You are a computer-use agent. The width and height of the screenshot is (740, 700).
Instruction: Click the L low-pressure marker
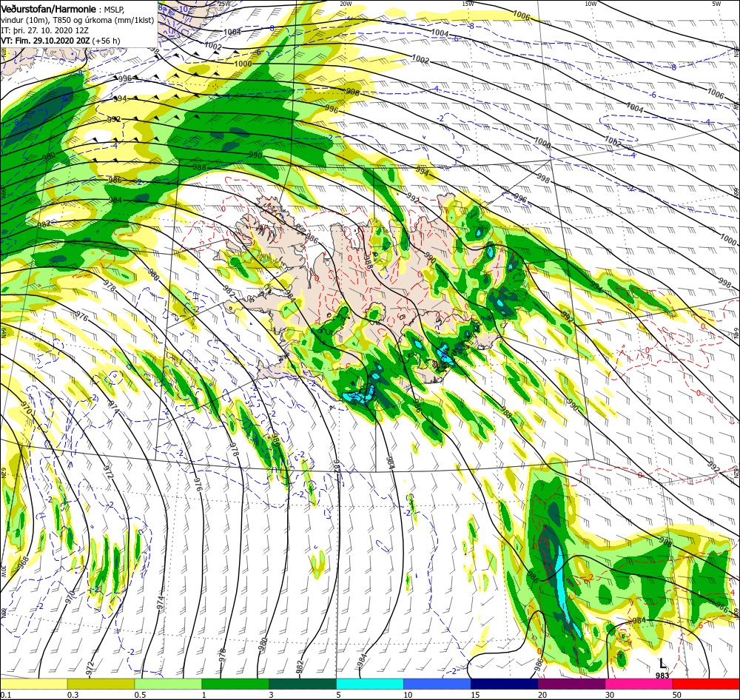coord(662,664)
